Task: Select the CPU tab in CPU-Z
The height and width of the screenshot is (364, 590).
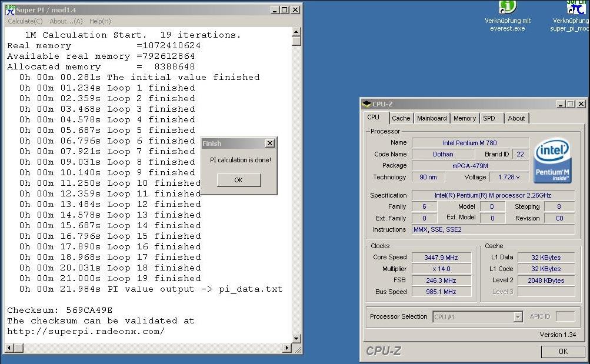Action: tap(374, 118)
